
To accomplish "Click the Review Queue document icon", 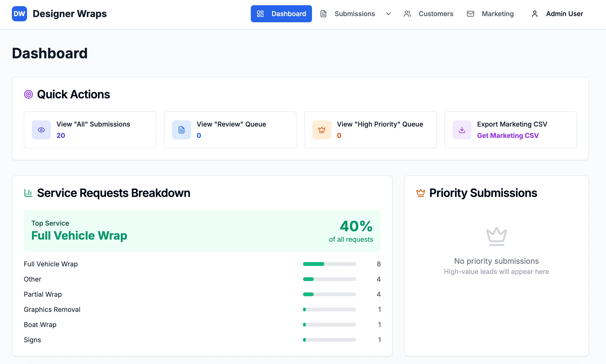I will point(182,130).
